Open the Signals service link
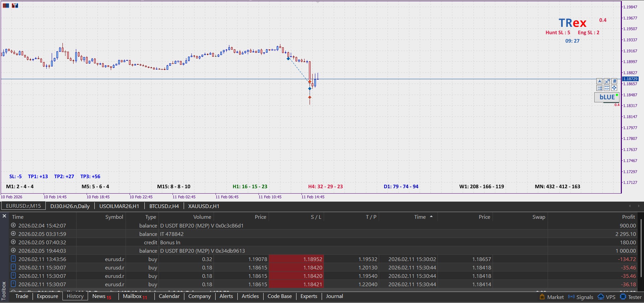 581,297
